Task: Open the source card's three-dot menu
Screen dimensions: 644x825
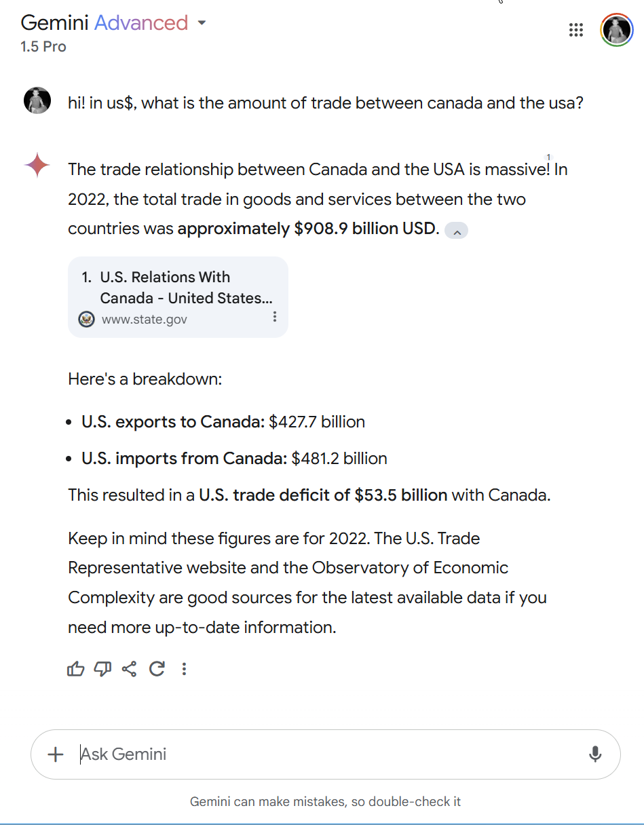Action: coord(275,317)
